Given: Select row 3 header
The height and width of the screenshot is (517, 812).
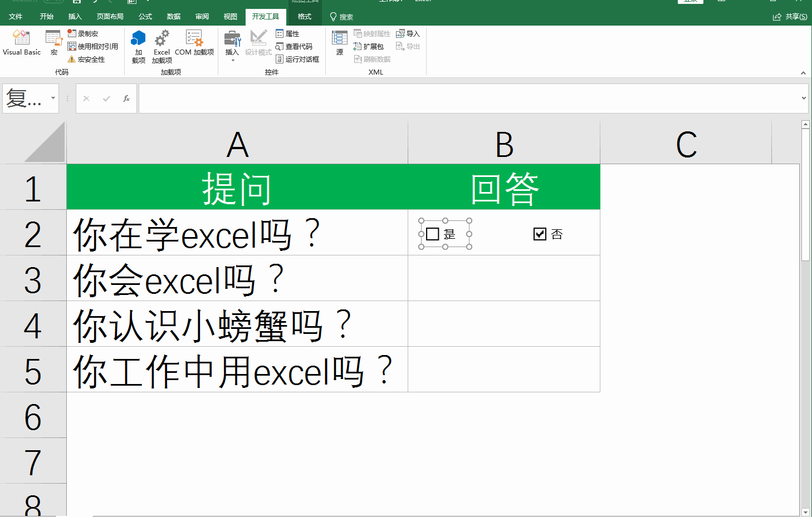Looking at the screenshot, I should click(33, 278).
